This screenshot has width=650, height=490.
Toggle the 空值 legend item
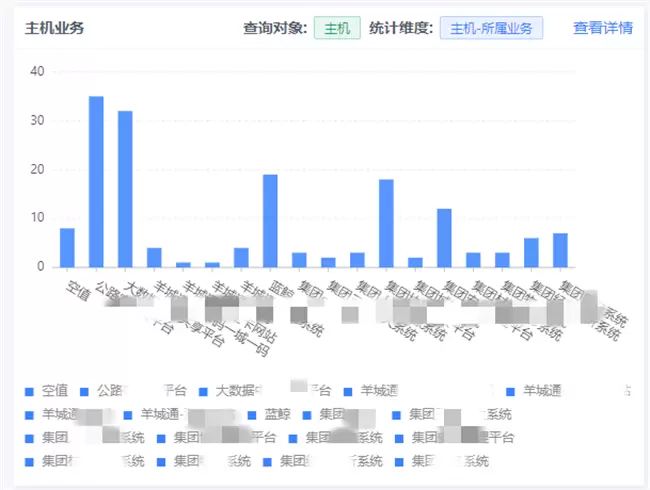(55, 390)
